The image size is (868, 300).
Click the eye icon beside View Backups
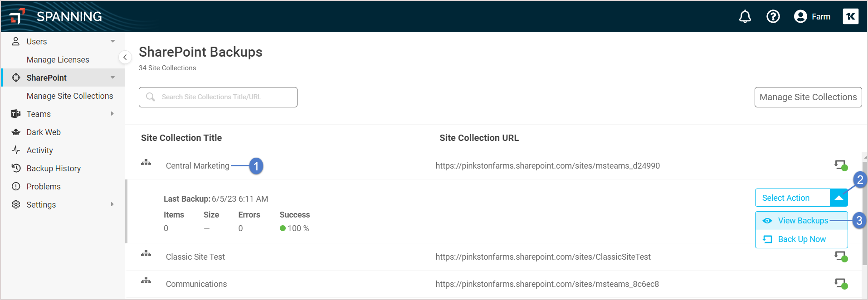click(767, 221)
